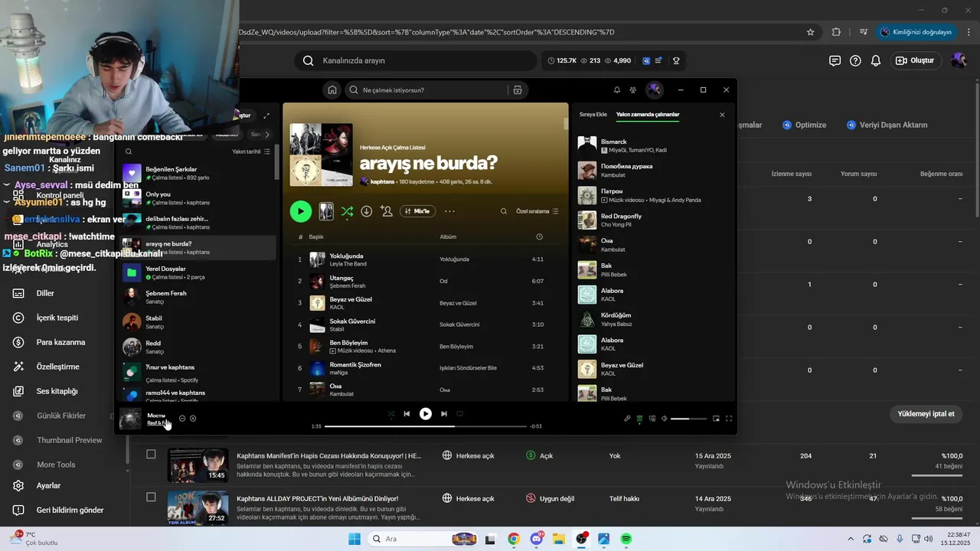The image size is (980, 551).
Task: Add current song to liked with plus icon
Action: pyautogui.click(x=193, y=419)
